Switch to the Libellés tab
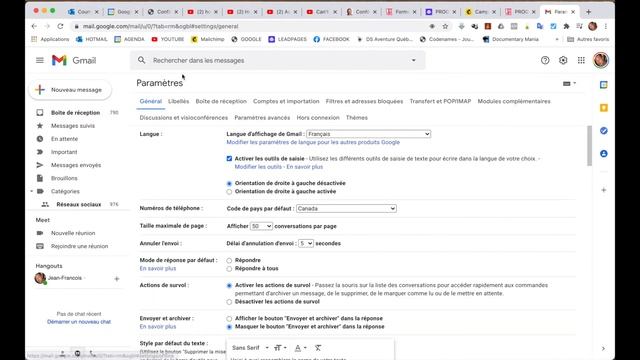The width and height of the screenshot is (640, 360). [x=178, y=101]
